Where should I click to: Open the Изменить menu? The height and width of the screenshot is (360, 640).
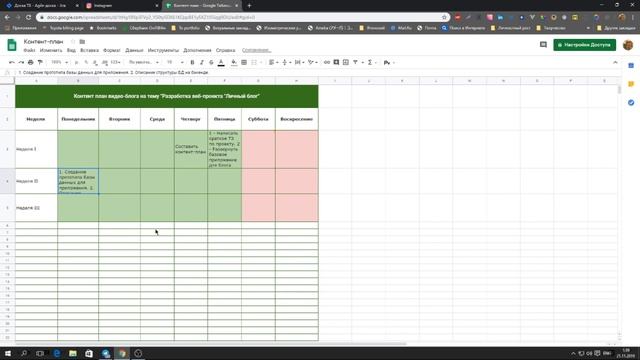51,50
